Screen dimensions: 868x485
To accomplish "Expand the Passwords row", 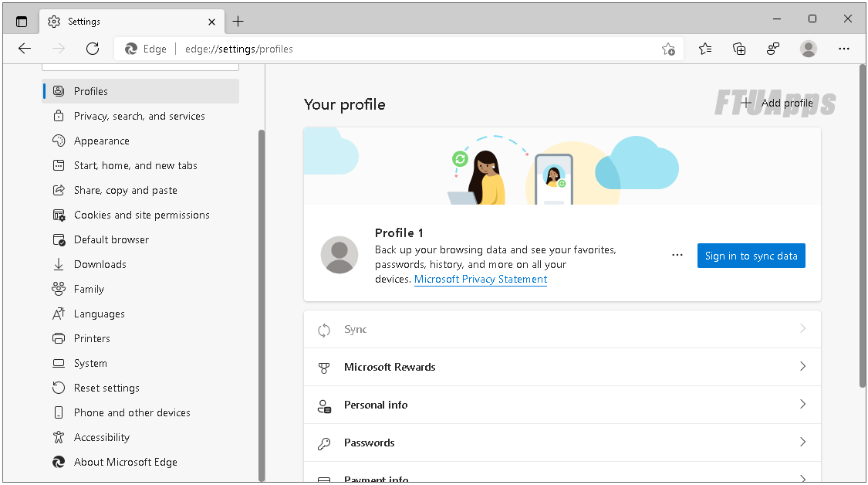I will [562, 443].
